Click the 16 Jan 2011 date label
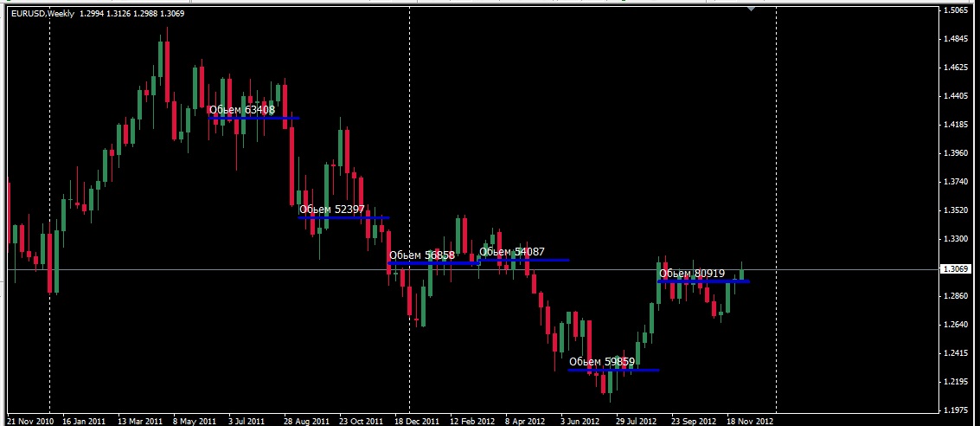 click(86, 421)
